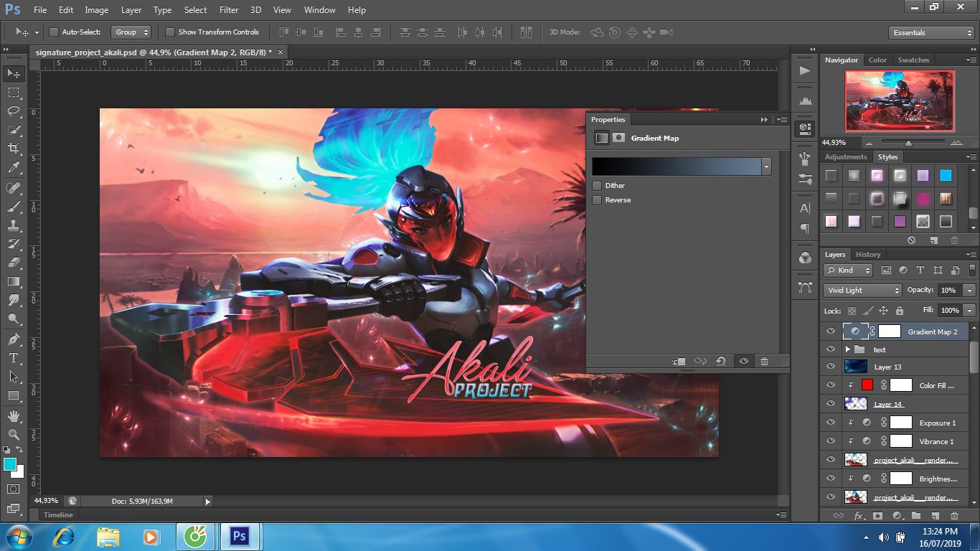Select the Hand tool
This screenshot has height=551, width=980.
point(14,415)
